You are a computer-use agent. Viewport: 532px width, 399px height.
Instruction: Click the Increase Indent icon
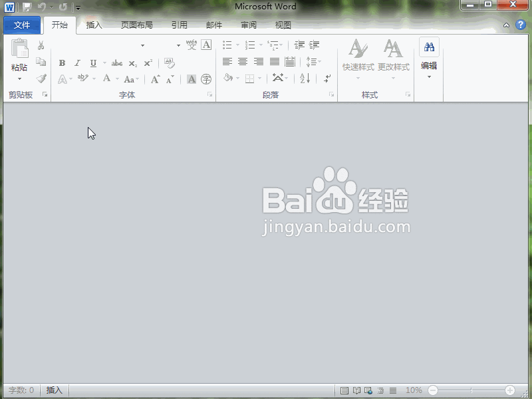(314, 45)
